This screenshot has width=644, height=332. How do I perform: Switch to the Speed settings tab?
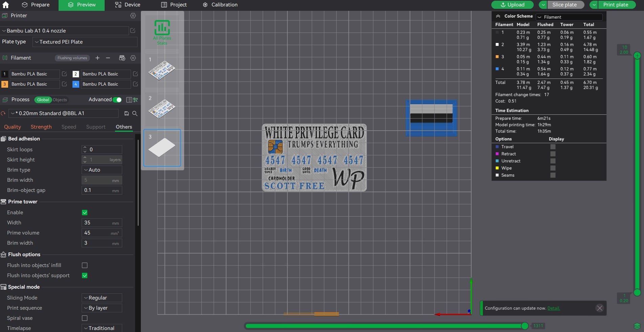[x=69, y=127]
